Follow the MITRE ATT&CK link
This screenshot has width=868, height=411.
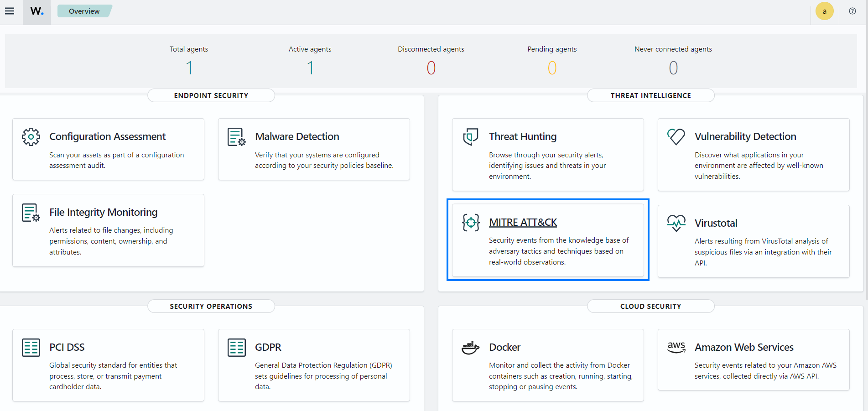pos(523,222)
